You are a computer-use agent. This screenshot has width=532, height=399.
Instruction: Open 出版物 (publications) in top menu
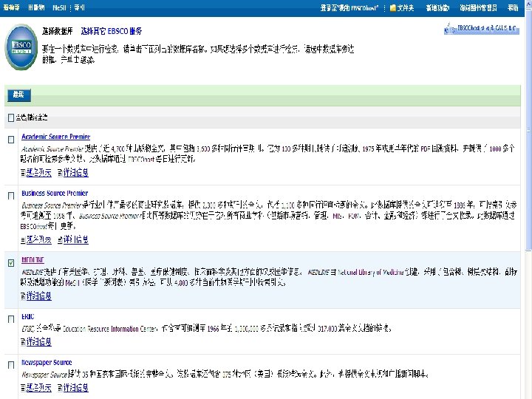[36, 7]
